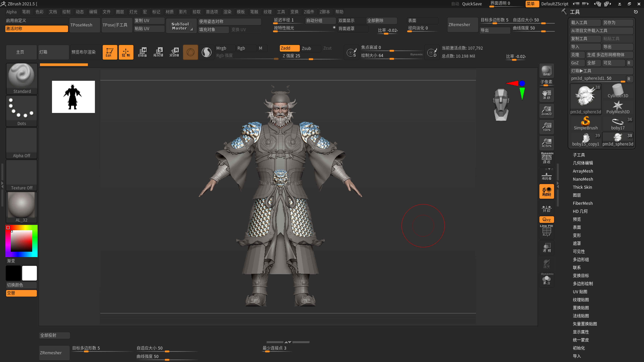Expand the 几何体编辑 geometry section
This screenshot has width=644, height=362.
583,163
